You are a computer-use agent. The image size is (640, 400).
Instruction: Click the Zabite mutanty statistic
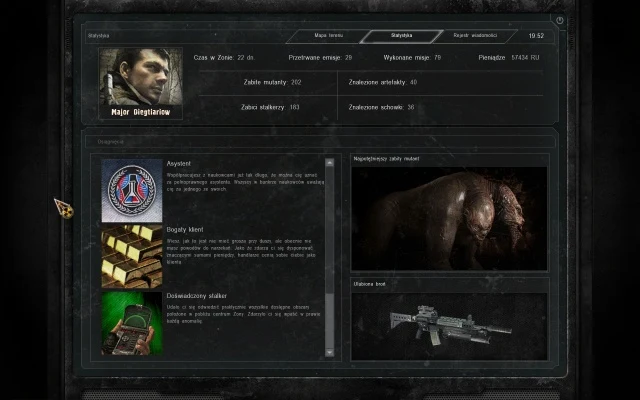(272, 82)
